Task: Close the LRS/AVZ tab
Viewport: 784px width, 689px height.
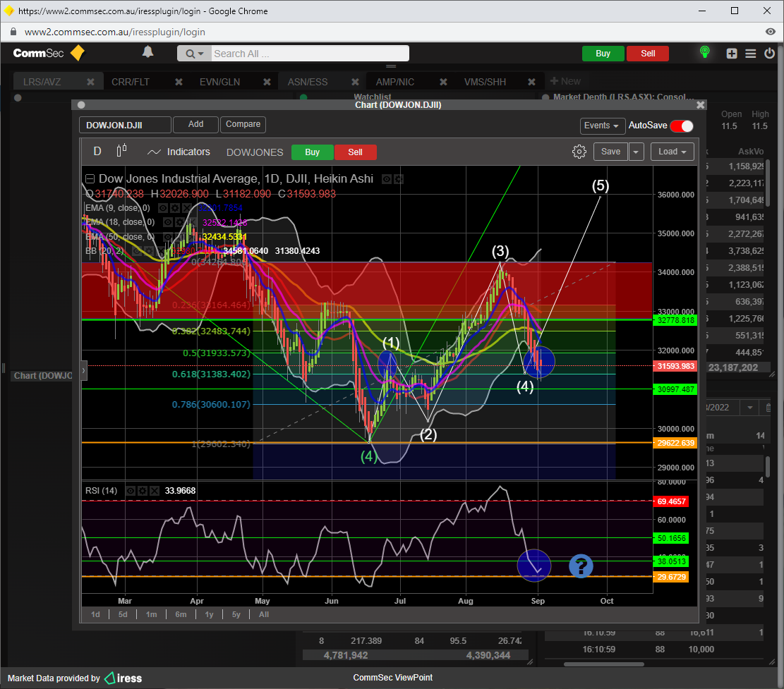Action: pyautogui.click(x=90, y=81)
